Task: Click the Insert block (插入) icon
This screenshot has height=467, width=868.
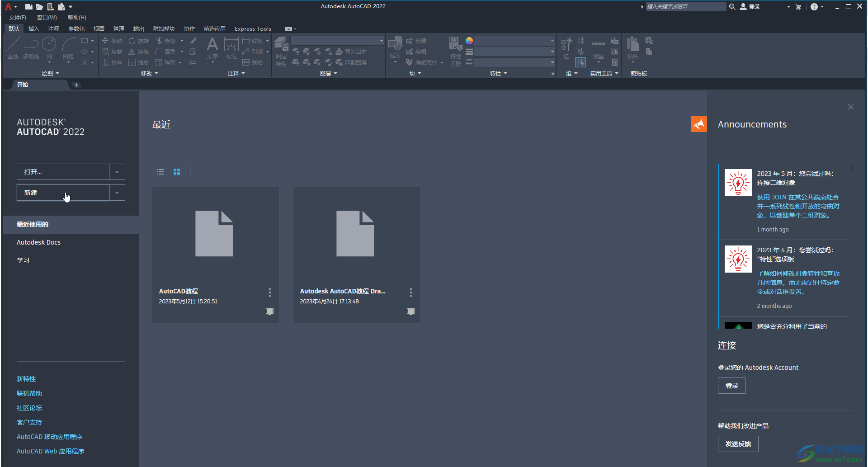Action: 395,47
